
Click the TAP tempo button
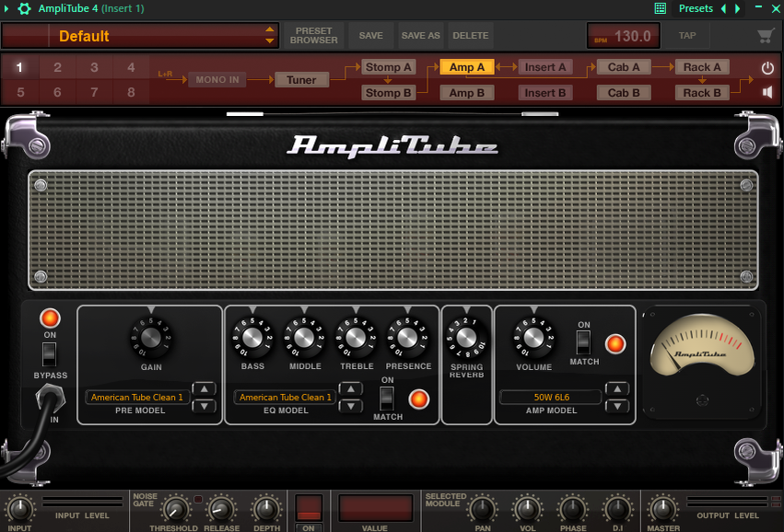[x=687, y=35]
